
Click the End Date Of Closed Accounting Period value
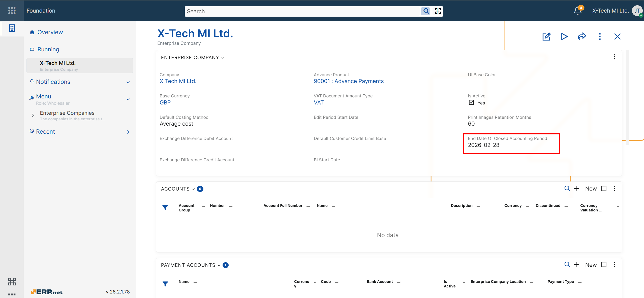483,145
